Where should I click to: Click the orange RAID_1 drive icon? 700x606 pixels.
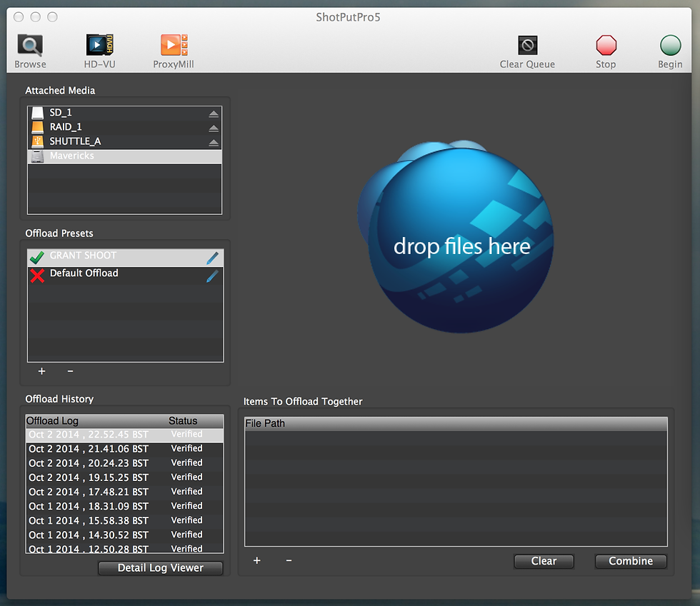37,127
